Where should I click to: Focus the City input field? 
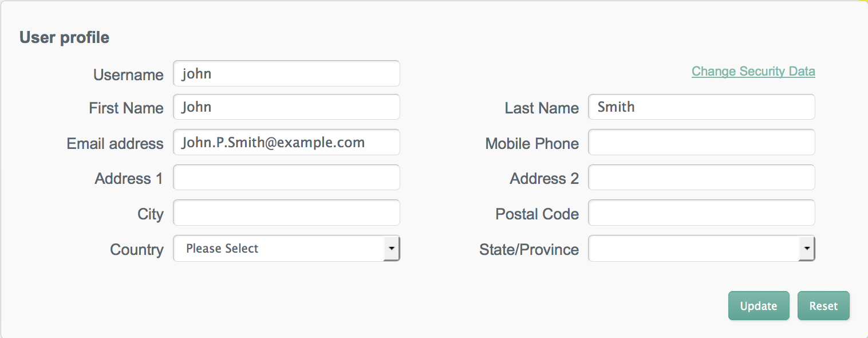(x=286, y=213)
